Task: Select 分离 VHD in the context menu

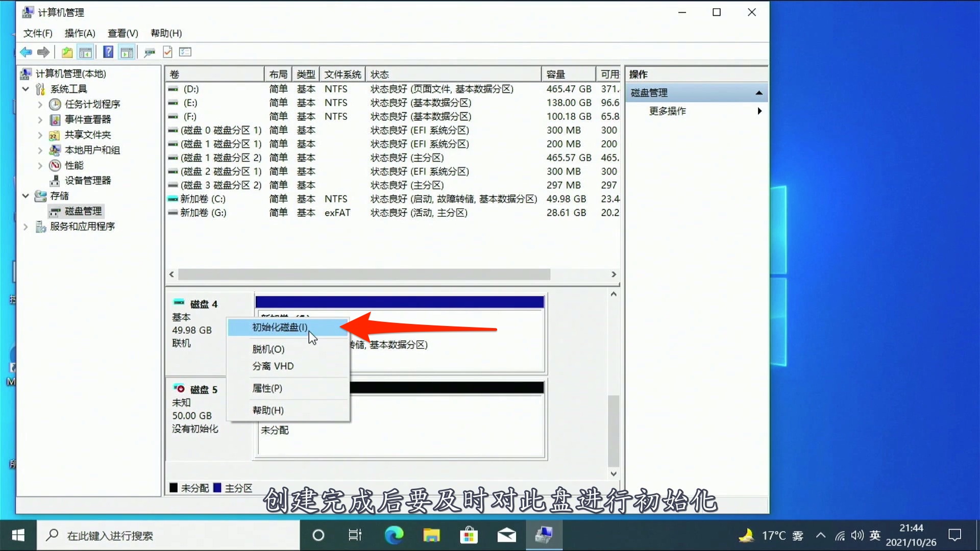Action: tap(272, 366)
